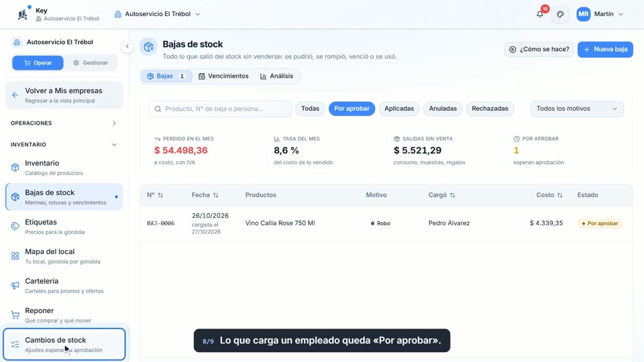Switch to Operar mode
Viewport: 644px width, 362px height.
38,63
